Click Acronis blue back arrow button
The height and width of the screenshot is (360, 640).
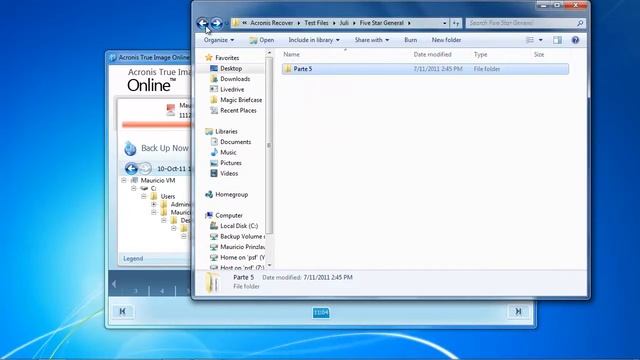pos(131,168)
